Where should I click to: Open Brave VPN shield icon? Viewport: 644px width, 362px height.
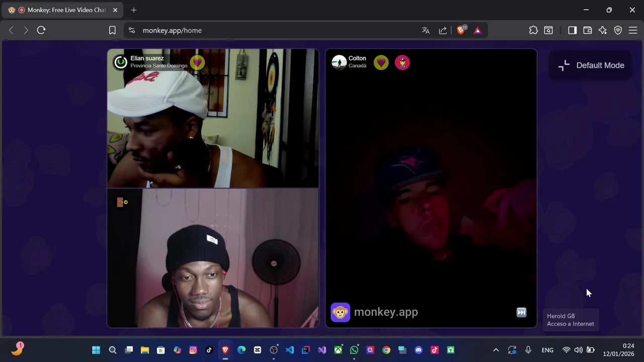pyautogui.click(x=618, y=30)
